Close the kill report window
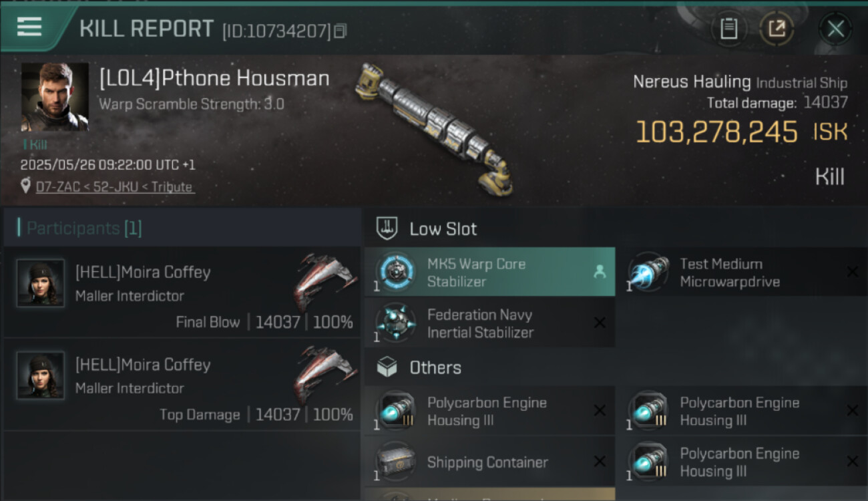Image resolution: width=868 pixels, height=501 pixels. tap(835, 29)
